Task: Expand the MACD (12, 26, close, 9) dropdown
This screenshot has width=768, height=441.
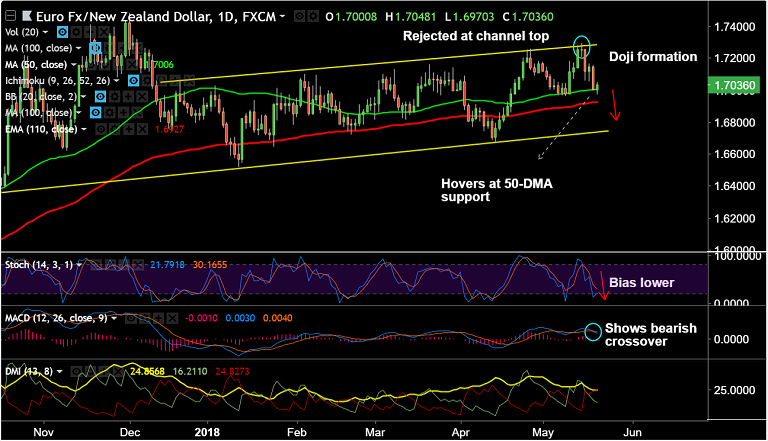Action: coord(114,318)
